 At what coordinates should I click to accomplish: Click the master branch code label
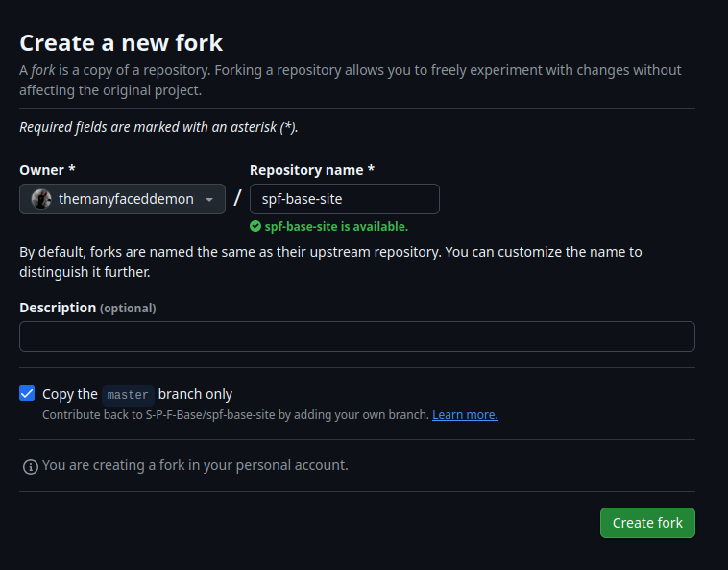[x=128, y=395]
